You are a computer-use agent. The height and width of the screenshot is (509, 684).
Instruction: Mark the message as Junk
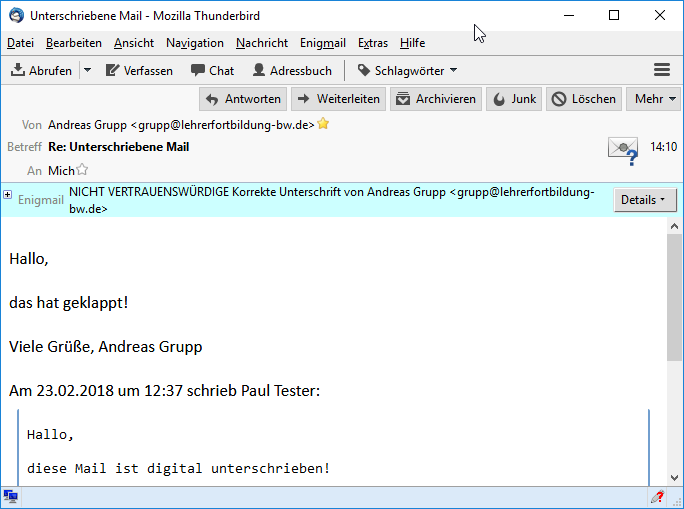pos(514,99)
